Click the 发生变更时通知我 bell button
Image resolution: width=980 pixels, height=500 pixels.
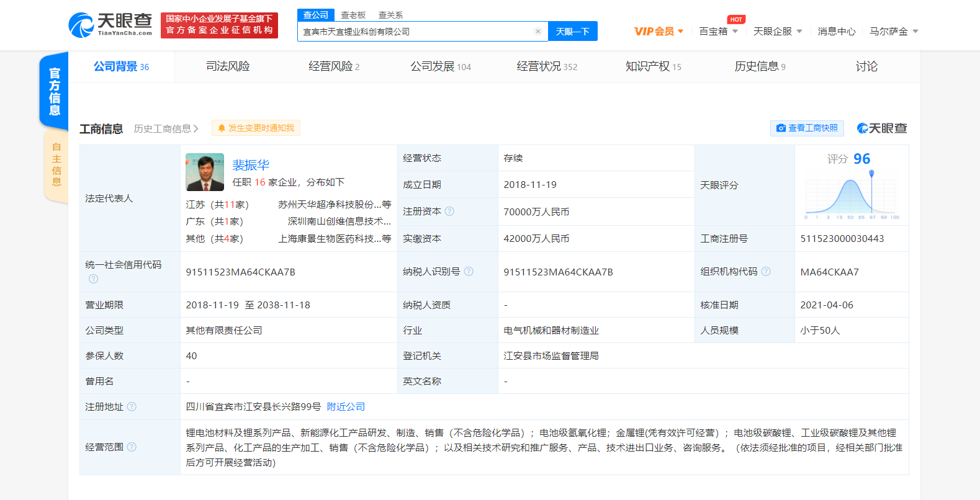[256, 128]
